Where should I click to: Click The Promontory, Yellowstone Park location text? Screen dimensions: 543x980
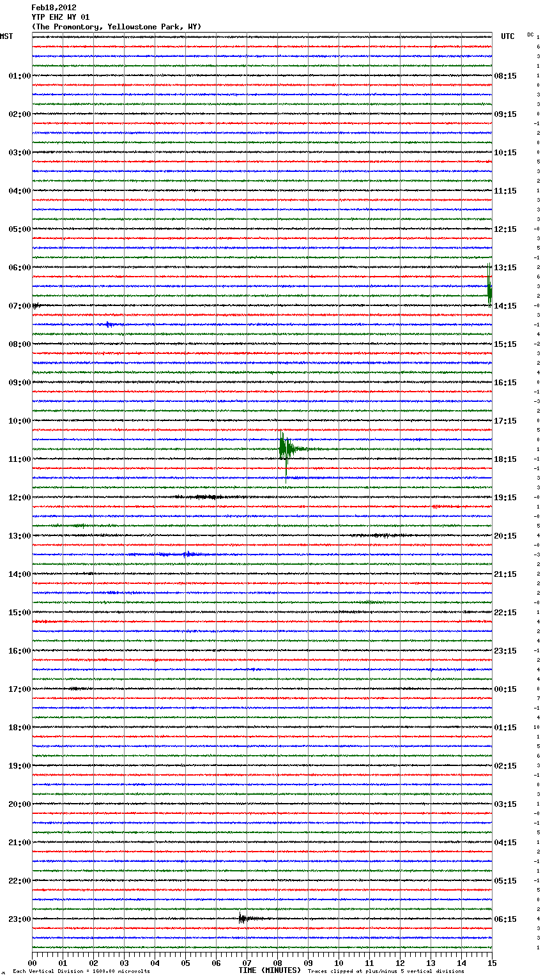(x=116, y=27)
